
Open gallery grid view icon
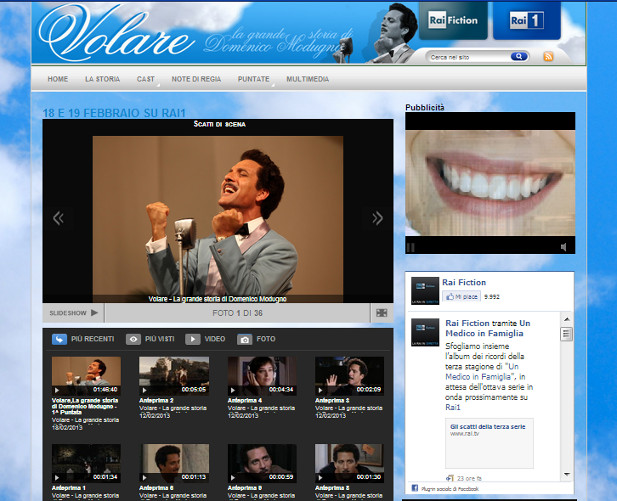click(x=381, y=312)
